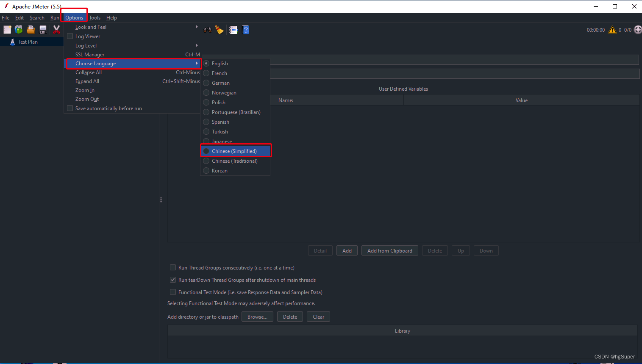Open the Tools menu
Screen dimensions: 642x364
(95, 18)
